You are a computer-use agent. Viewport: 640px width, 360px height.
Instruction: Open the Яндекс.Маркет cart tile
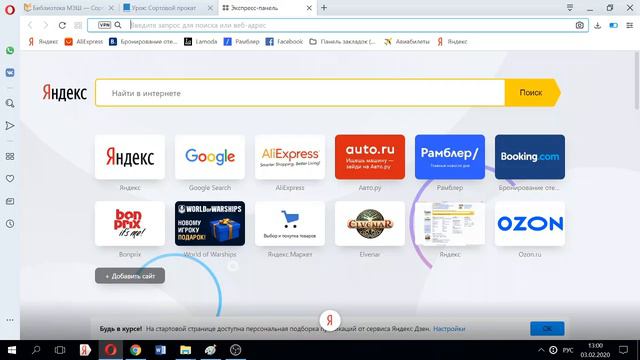tap(290, 223)
